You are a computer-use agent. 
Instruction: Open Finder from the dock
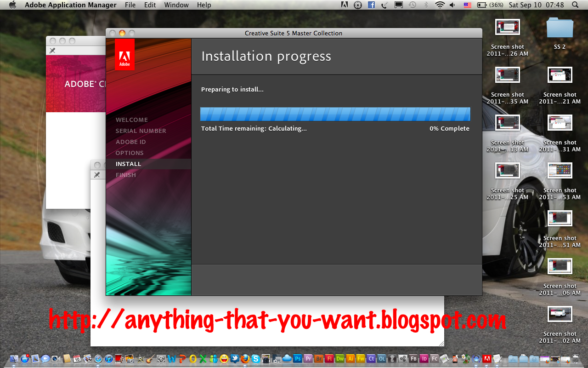14,359
